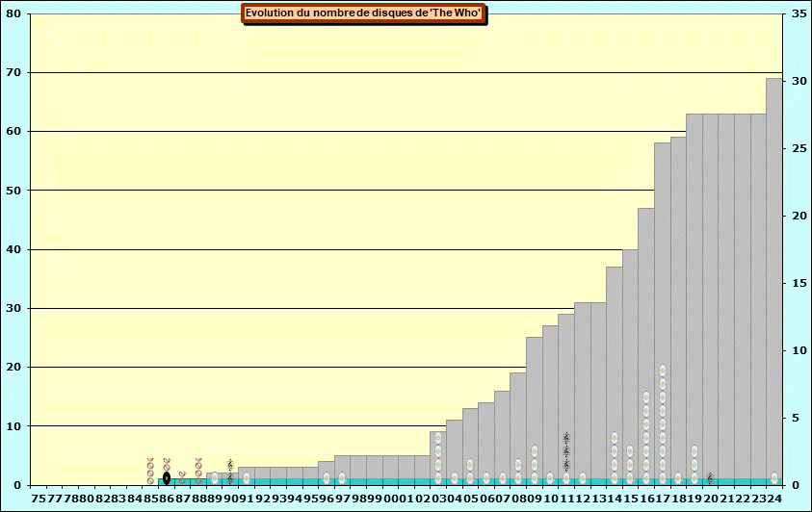
Task: Select the topmost disc in the year 17 stack
Action: 663,371
